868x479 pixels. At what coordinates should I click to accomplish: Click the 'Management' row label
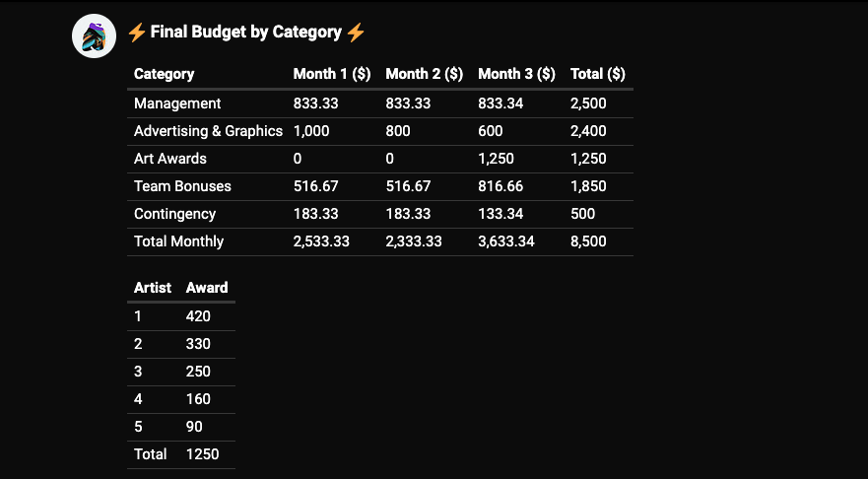177,103
